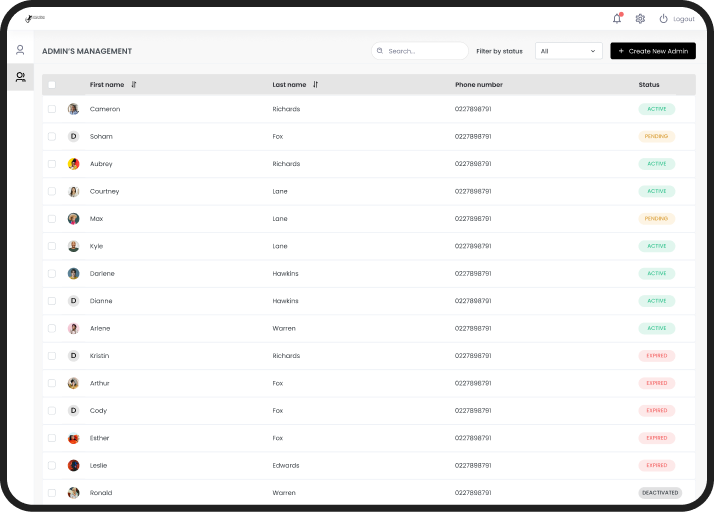Tick the Leslie Edwards row checkbox
Viewport: 714px width, 512px height.
52,466
